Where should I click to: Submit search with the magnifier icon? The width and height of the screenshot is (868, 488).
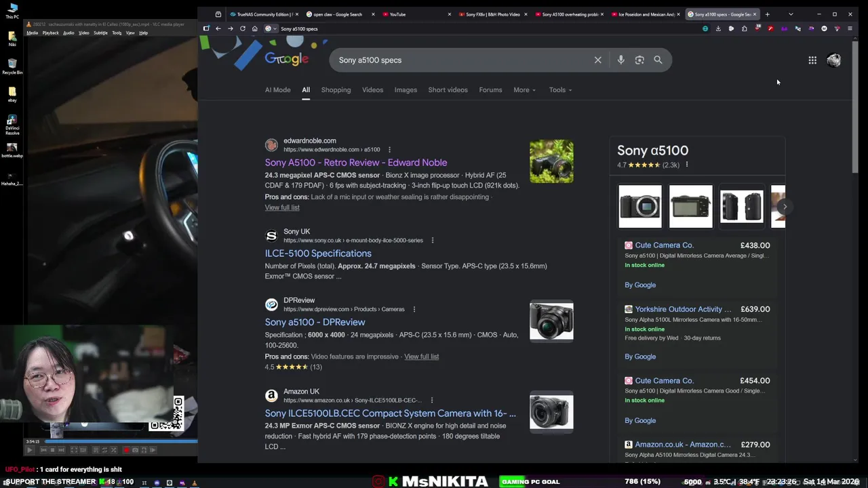(658, 60)
